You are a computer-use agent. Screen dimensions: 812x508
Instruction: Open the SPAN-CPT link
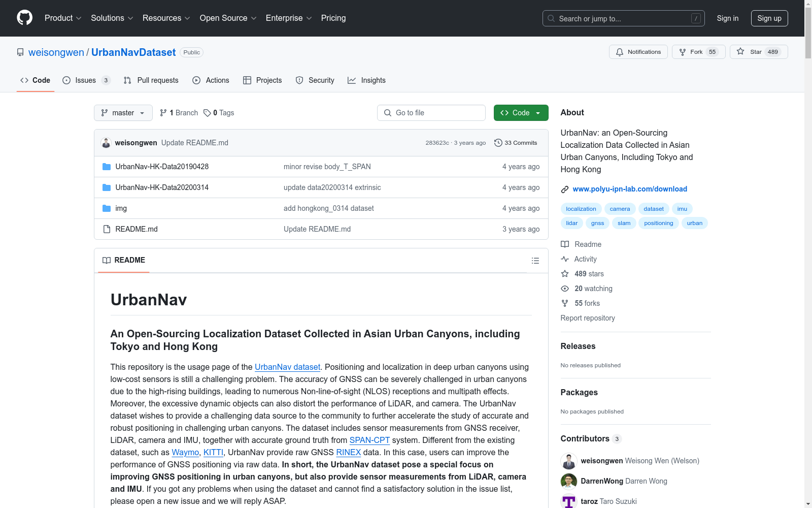coord(369,440)
